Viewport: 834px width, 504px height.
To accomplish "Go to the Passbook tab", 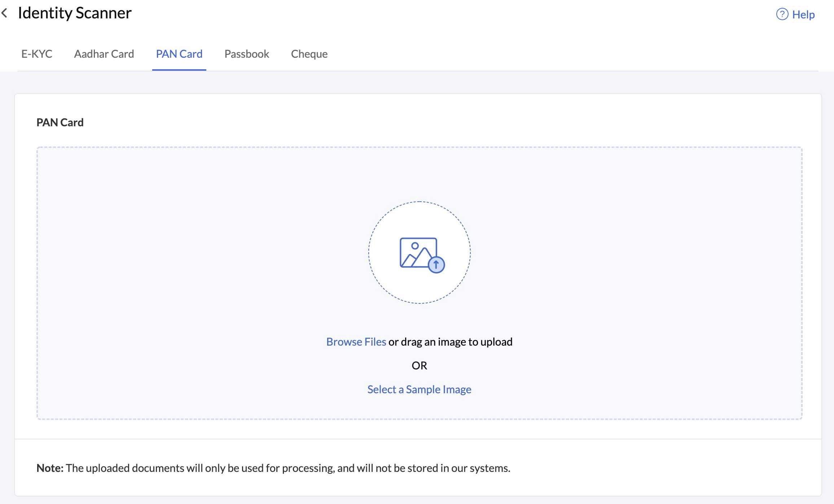I will pos(247,54).
